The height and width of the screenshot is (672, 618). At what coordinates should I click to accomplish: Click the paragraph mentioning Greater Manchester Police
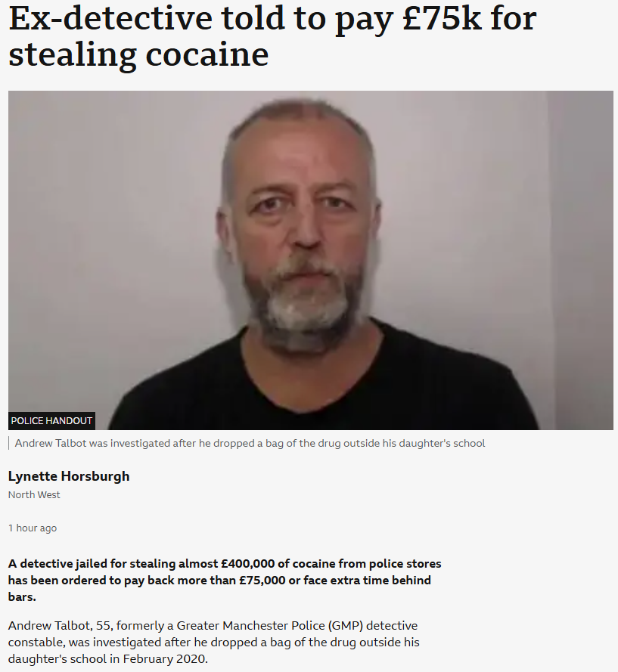(213, 642)
